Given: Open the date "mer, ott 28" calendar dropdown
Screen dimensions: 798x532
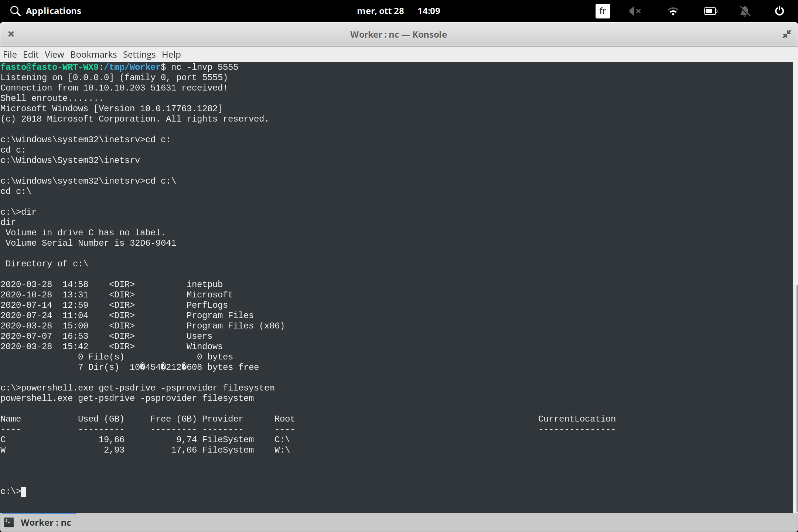Looking at the screenshot, I should pos(381,11).
